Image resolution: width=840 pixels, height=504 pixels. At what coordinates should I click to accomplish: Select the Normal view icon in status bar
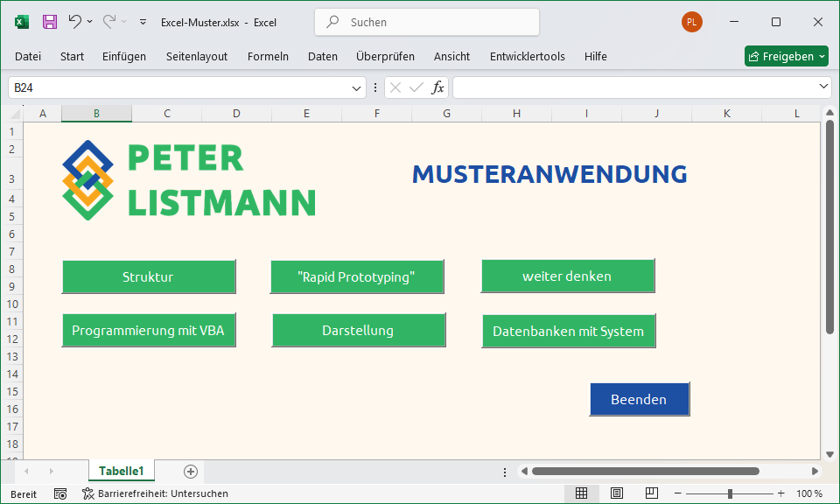pyautogui.click(x=582, y=493)
